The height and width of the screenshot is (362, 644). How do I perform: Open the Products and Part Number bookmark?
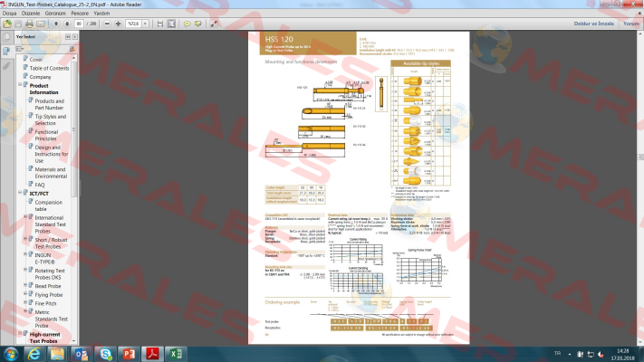pyautogui.click(x=49, y=104)
